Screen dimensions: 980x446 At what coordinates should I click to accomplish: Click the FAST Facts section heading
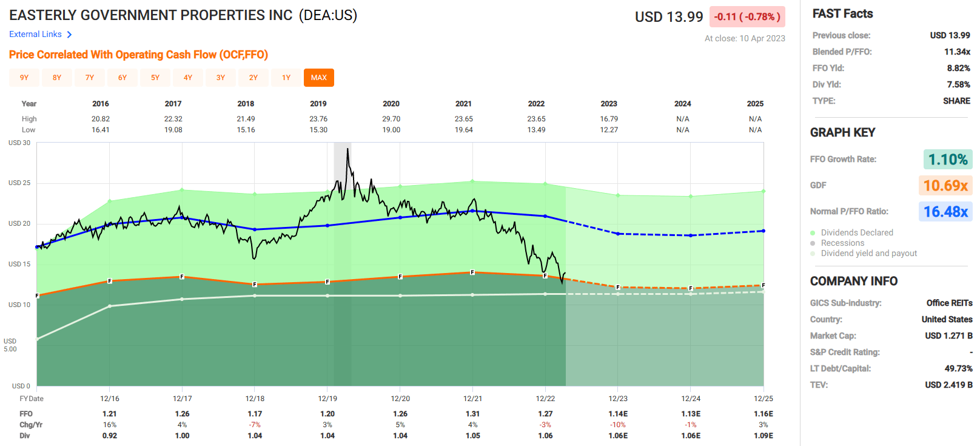(x=842, y=13)
